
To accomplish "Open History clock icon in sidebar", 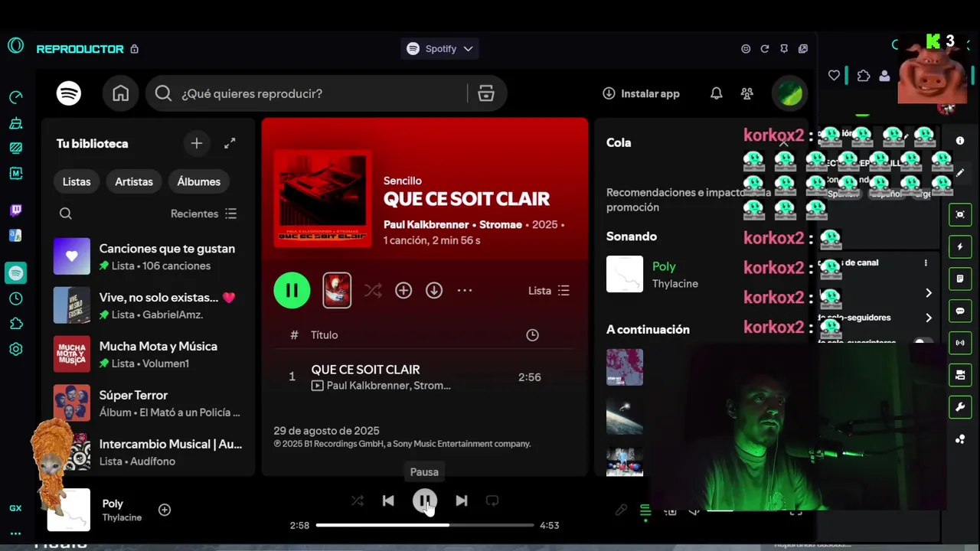I will tap(15, 298).
